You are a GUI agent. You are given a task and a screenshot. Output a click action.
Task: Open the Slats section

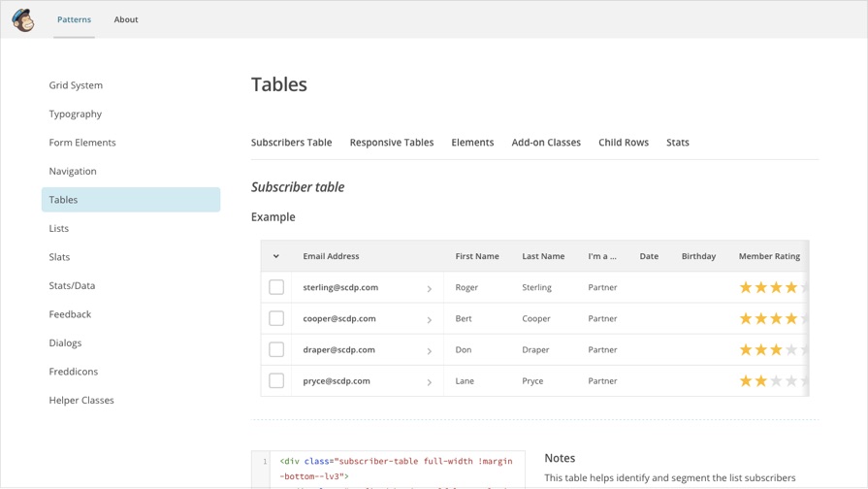[x=59, y=257]
